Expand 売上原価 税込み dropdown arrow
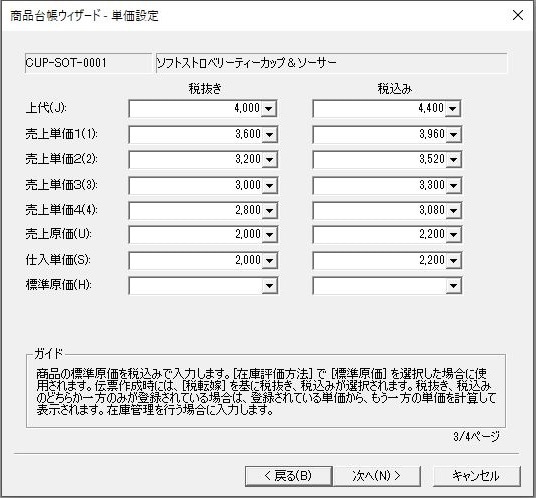This screenshot has width=536, height=498. (x=453, y=235)
